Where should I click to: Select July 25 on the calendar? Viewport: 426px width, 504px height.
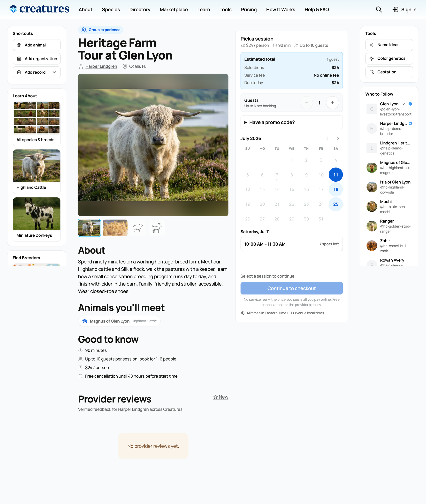[x=335, y=204]
